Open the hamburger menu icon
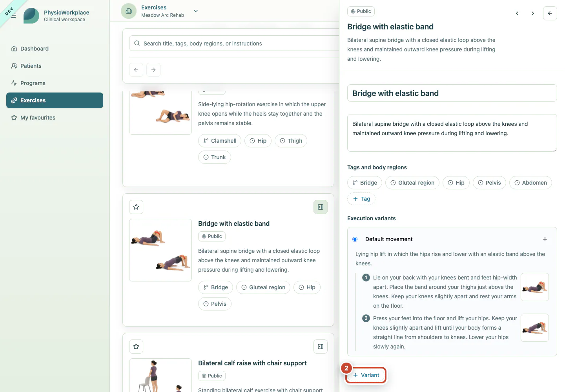Image resolution: width=565 pixels, height=392 pixels. [x=13, y=16]
